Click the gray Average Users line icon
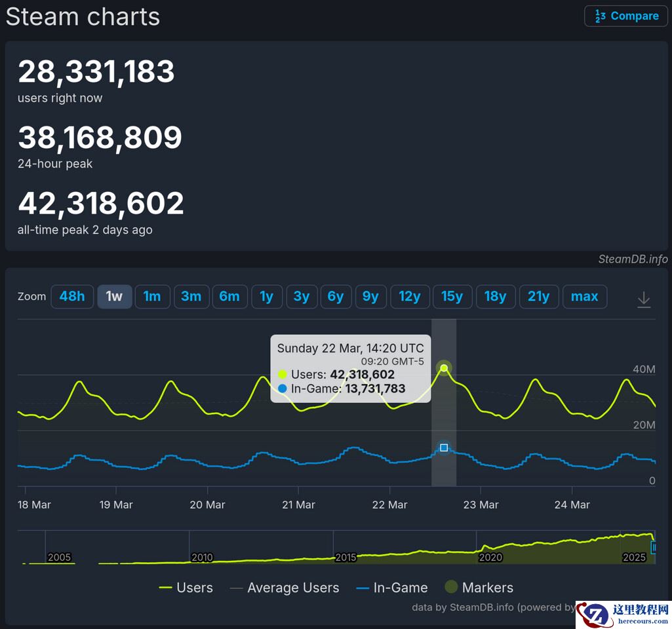672x629 pixels. click(236, 588)
